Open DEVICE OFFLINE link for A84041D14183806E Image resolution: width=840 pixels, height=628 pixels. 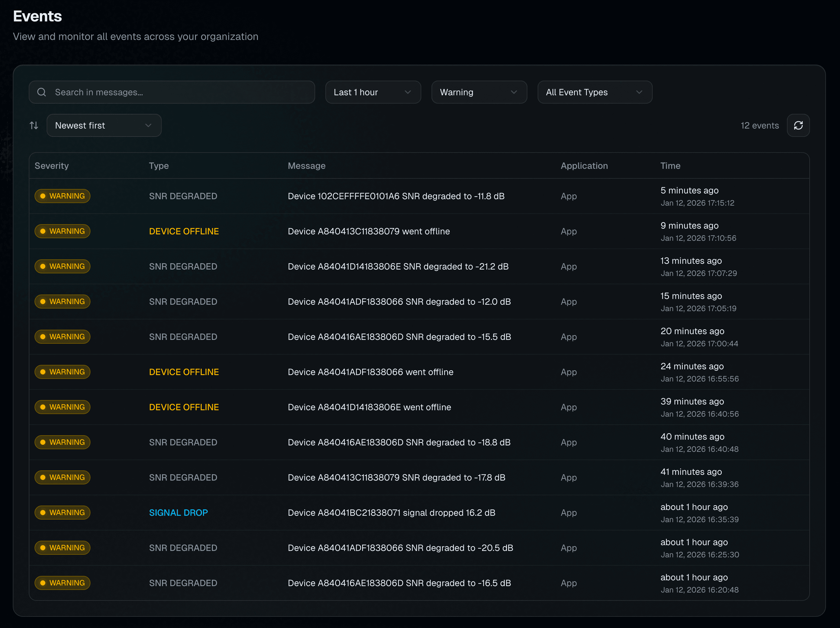[x=183, y=407]
